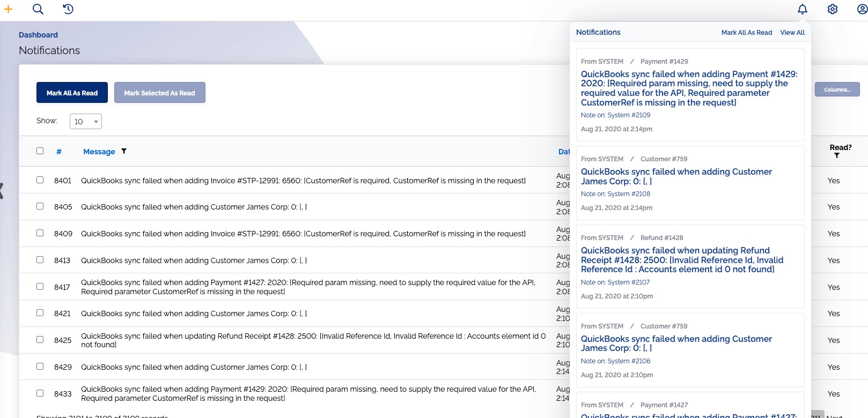The height and width of the screenshot is (418, 868).
Task: Click the Aug 21, 2020 at 2:10pm timestamp under Note #2107
Action: click(617, 296)
